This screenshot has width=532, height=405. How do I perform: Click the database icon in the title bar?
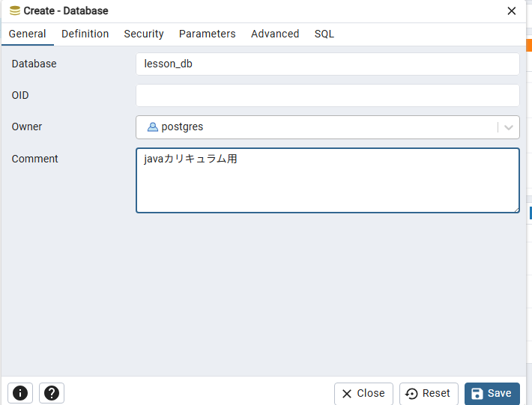[x=14, y=11]
